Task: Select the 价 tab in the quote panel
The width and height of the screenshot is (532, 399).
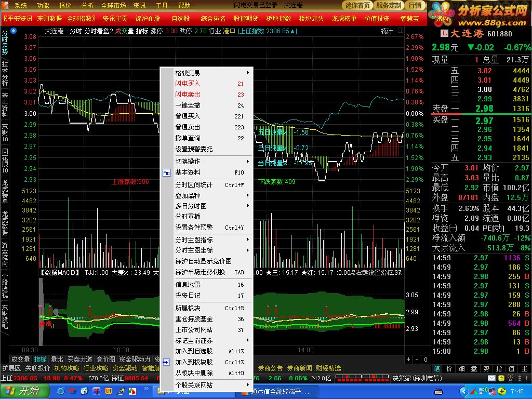Action: point(449,368)
